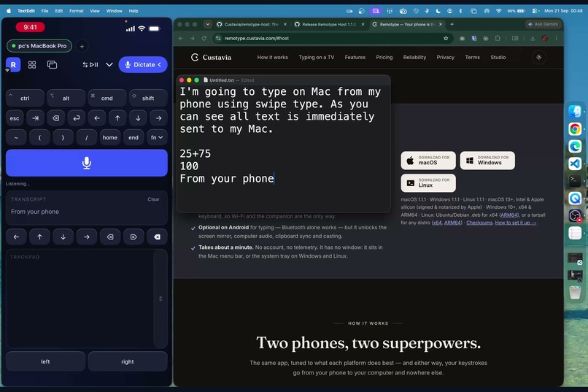588x392 pixels.
Task: Open the File menu in menu bar
Action: click(x=45, y=11)
